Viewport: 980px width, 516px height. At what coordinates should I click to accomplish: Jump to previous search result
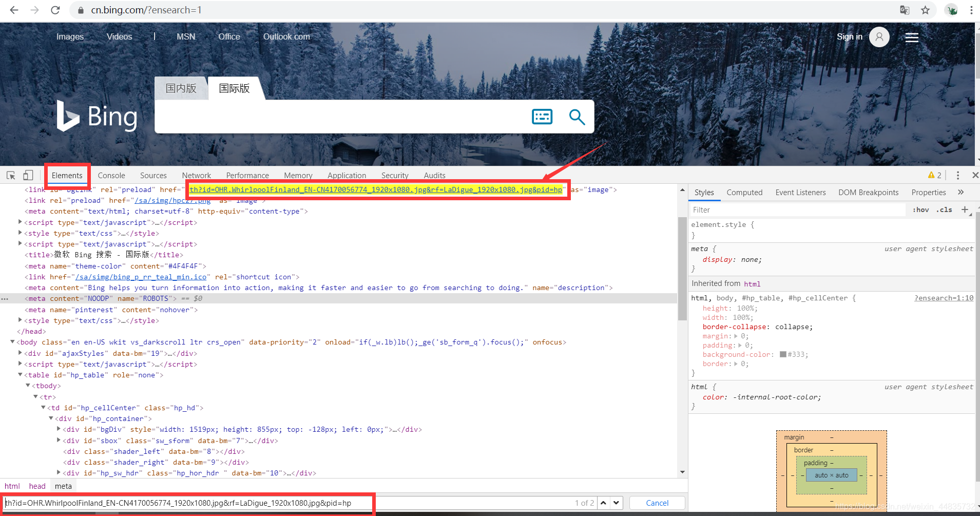(x=604, y=503)
